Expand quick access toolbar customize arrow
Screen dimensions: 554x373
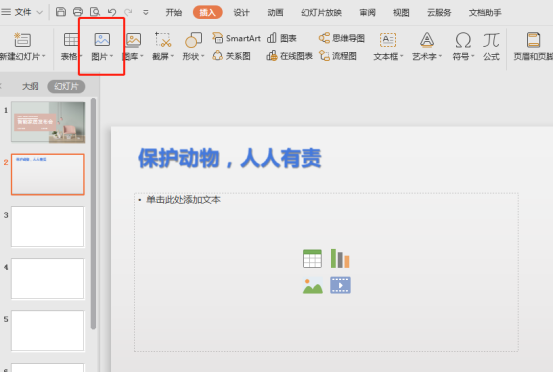(x=145, y=13)
